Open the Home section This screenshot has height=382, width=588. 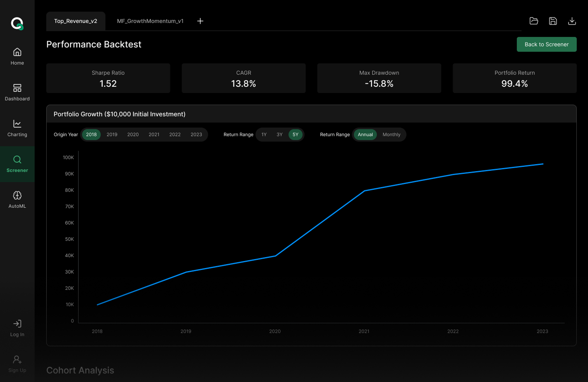17,56
